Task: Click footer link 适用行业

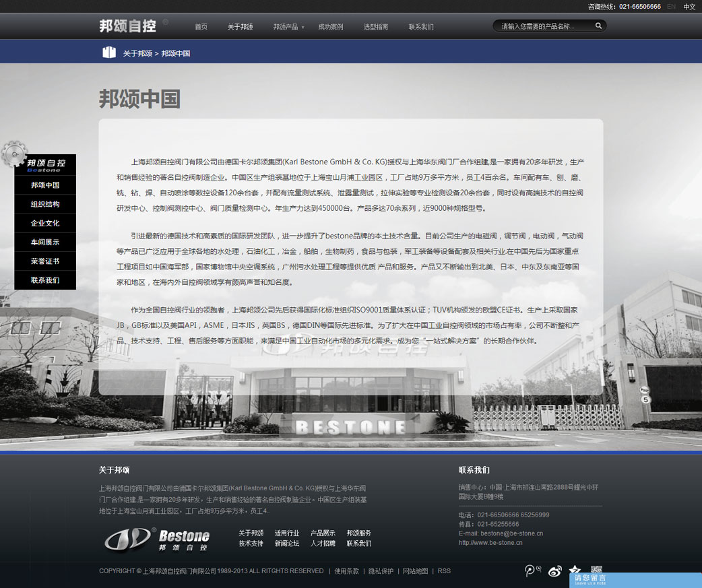Action: tap(287, 533)
